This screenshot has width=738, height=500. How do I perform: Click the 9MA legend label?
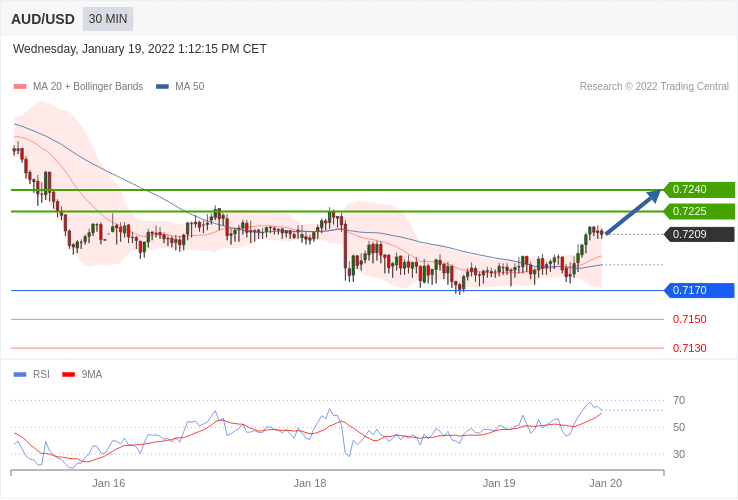click(92, 375)
